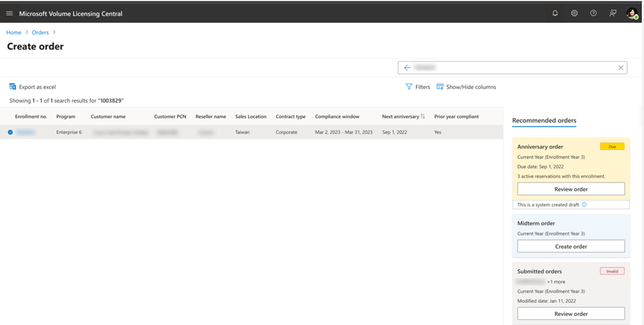
Task: Click the 'Corporate' contract type cell
Action: coord(286,132)
